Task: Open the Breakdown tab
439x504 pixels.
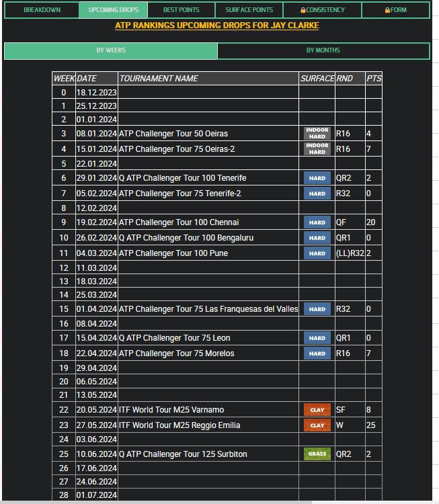Action: (42, 10)
